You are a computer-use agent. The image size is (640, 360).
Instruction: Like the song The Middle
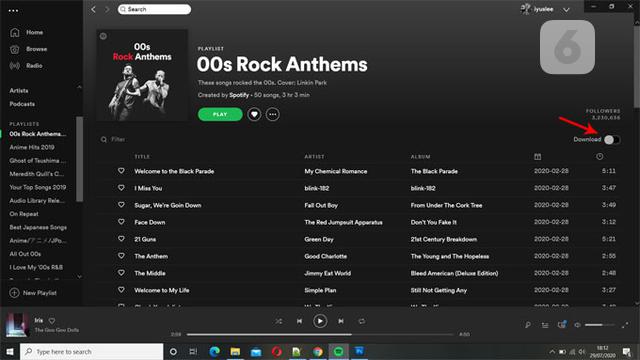[121, 273]
